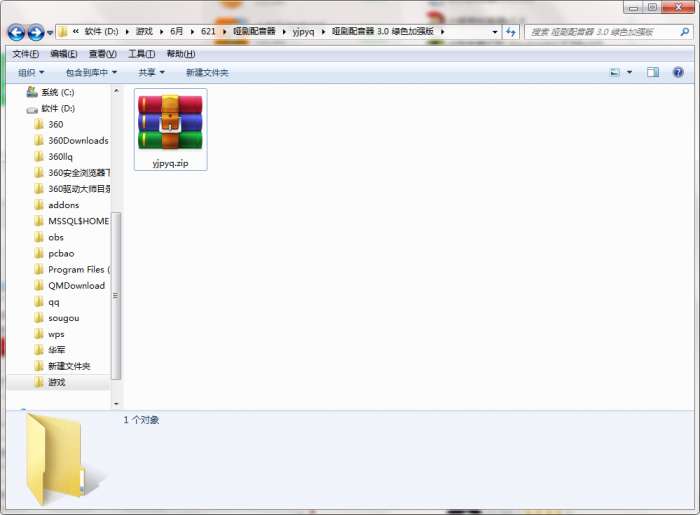The height and width of the screenshot is (515, 700).
Task: Open the view options dropdown arrow
Action: tap(629, 72)
